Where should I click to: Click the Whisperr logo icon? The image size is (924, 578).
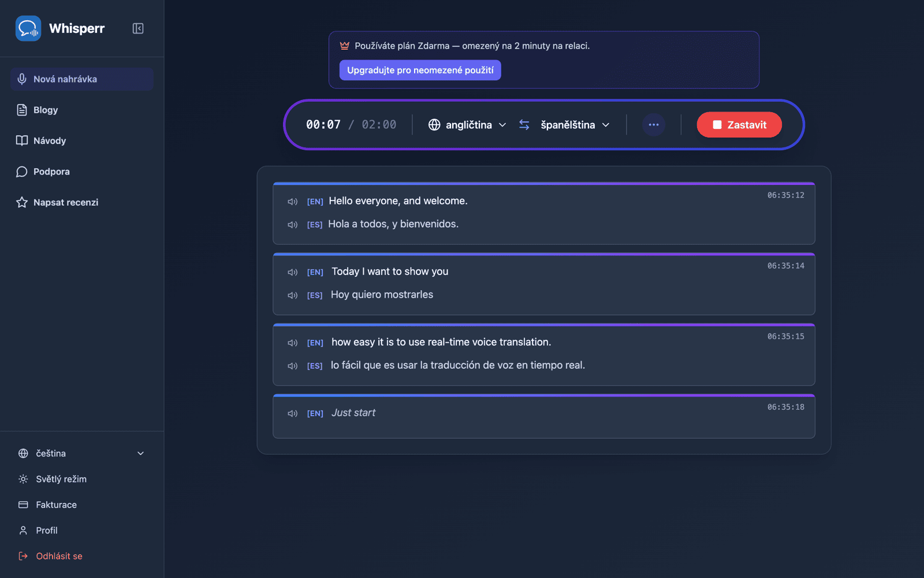(28, 28)
